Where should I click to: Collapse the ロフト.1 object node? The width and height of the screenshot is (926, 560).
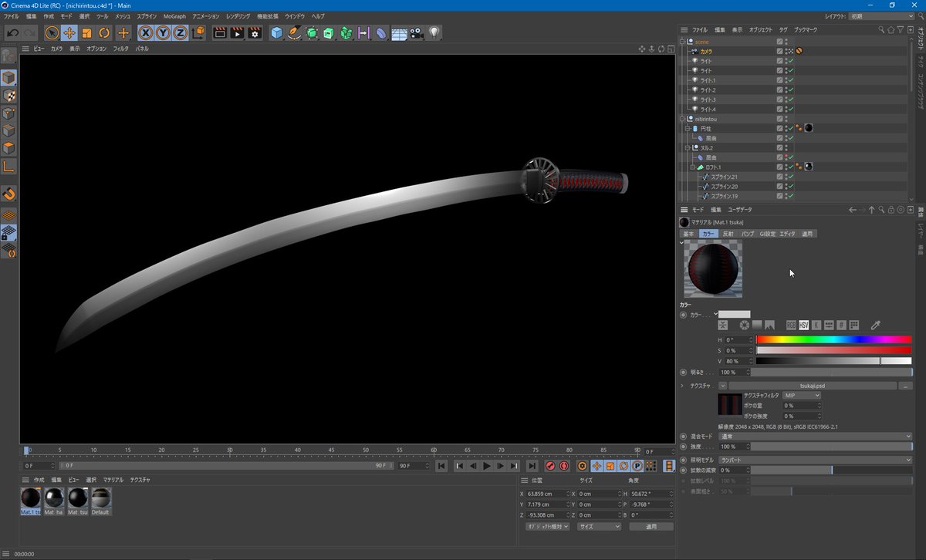(x=693, y=167)
